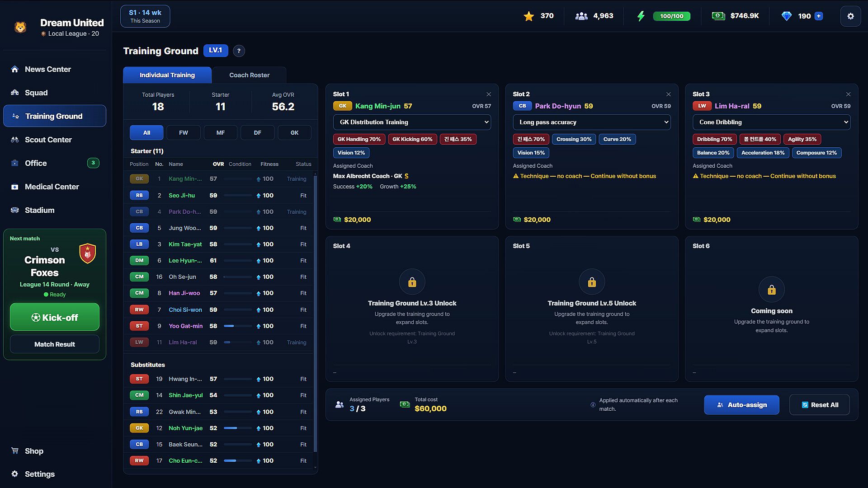
Task: Open the Training Ground help question mark
Action: (239, 51)
